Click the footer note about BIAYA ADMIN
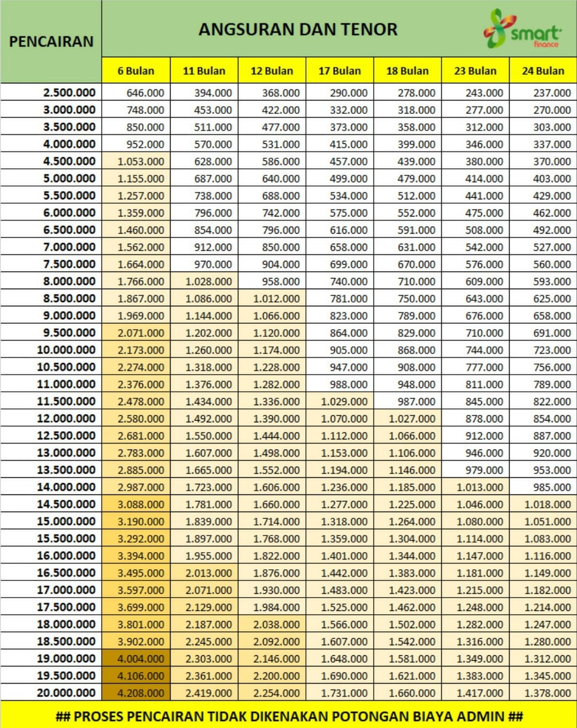Screen dimensions: 577x728 click(289, 716)
